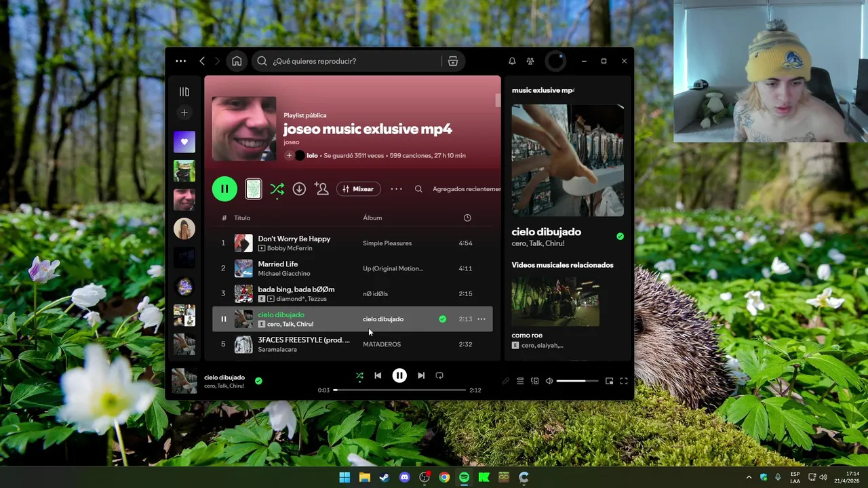Screen dimensions: 868x488
Task: Select the 'bada bing, bada bØØm' track
Action: click(353, 293)
